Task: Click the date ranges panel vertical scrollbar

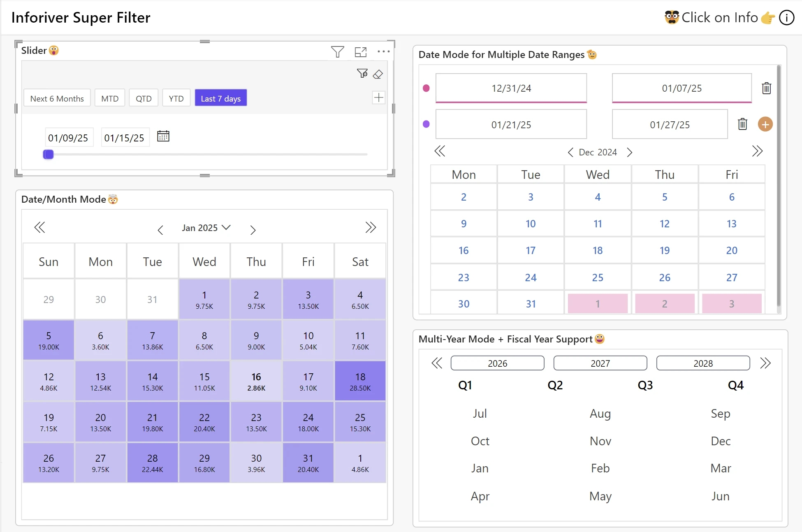Action: [x=778, y=186]
